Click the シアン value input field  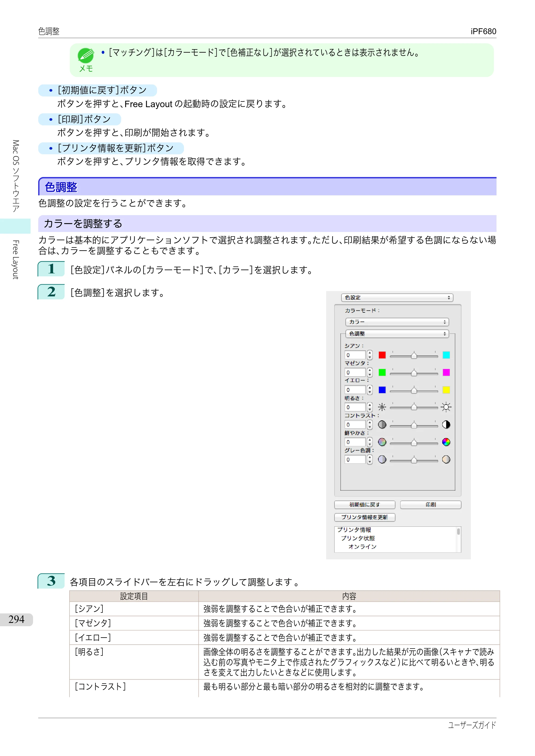click(355, 355)
